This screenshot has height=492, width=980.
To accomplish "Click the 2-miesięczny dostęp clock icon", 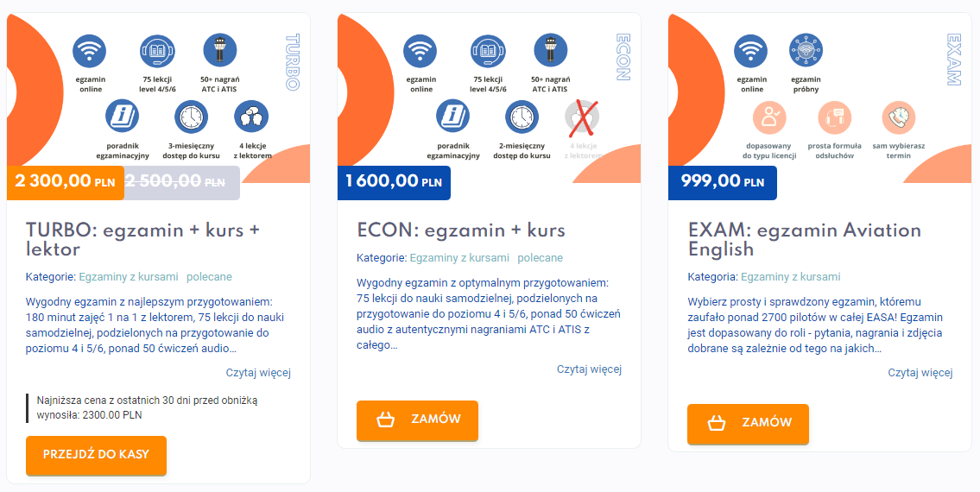I will point(522,117).
